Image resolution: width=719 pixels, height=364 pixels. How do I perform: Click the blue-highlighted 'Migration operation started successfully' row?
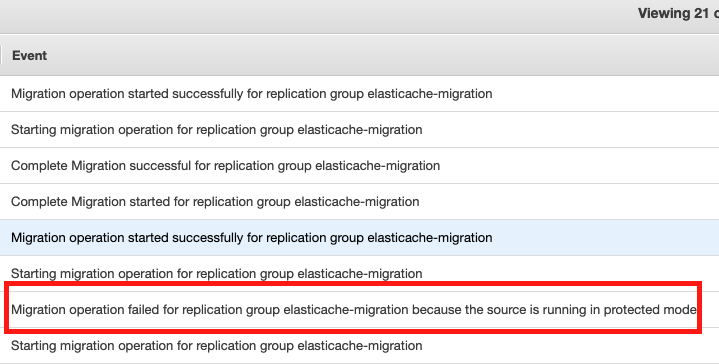[x=360, y=237]
